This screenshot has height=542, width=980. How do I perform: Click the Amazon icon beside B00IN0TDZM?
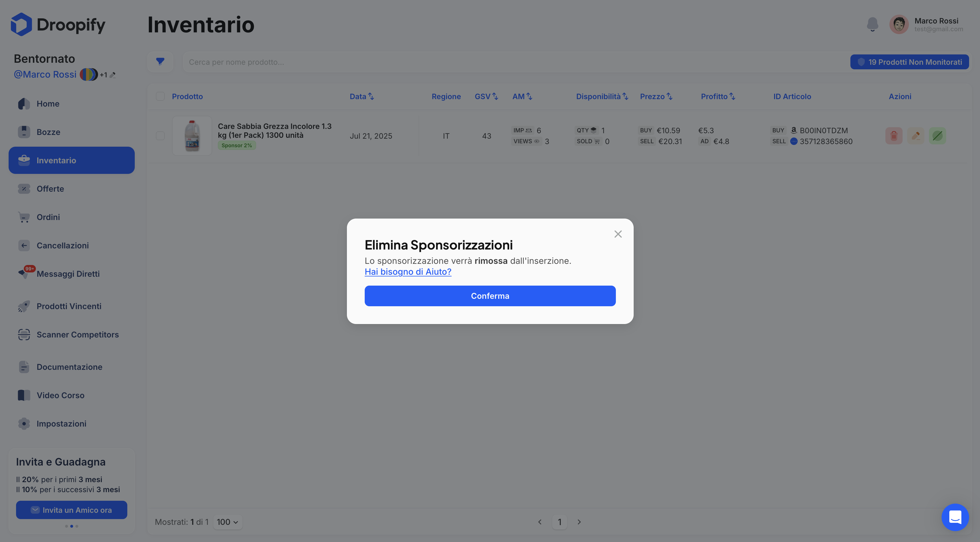coord(794,130)
